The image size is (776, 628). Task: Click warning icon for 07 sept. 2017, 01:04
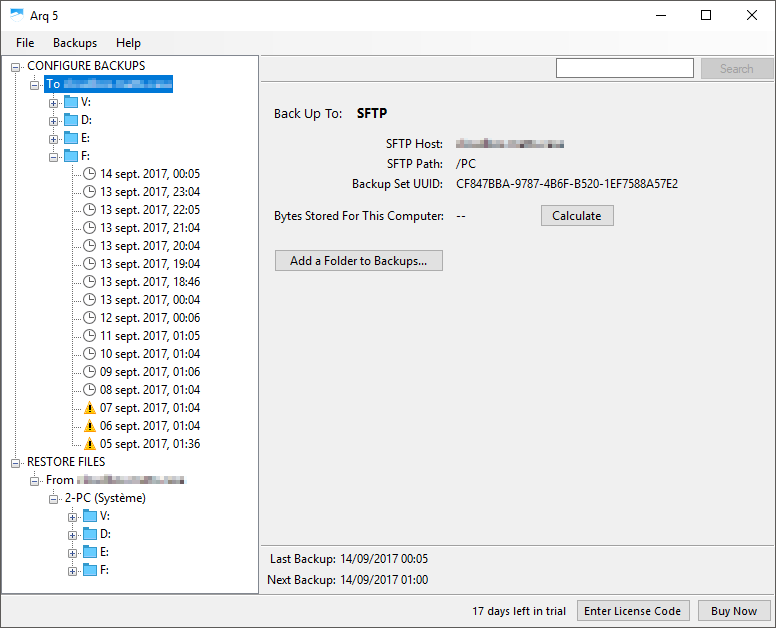point(90,408)
